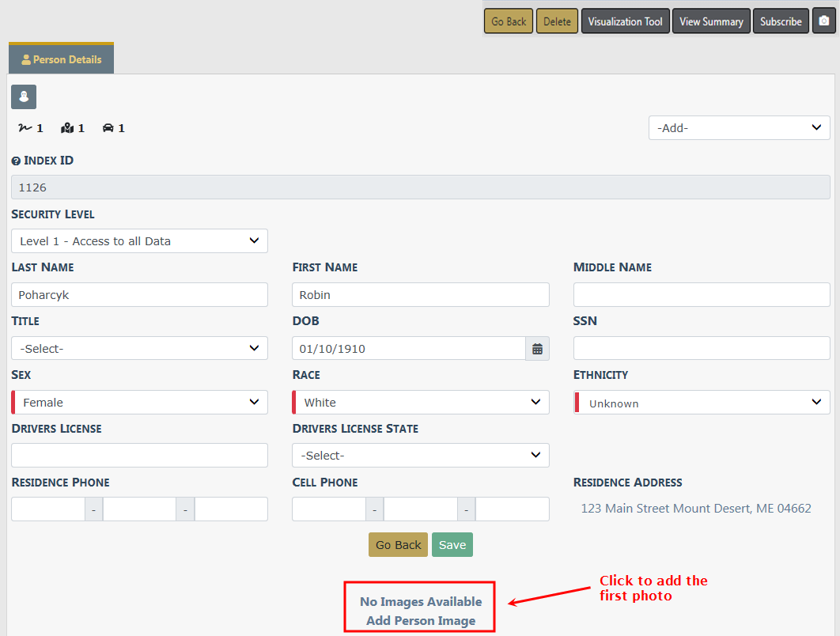Open the Title select dropdown
The image size is (840, 636).
click(x=139, y=349)
